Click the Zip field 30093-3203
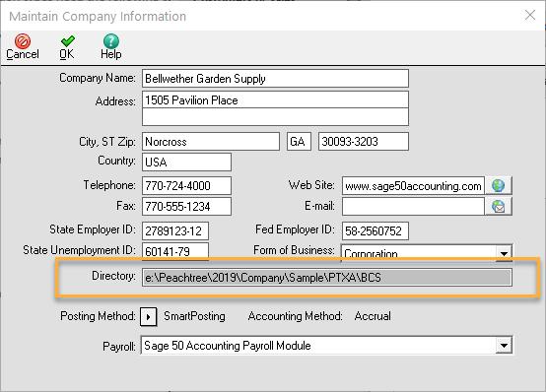Screen dimensions: 546x392 (x=364, y=142)
